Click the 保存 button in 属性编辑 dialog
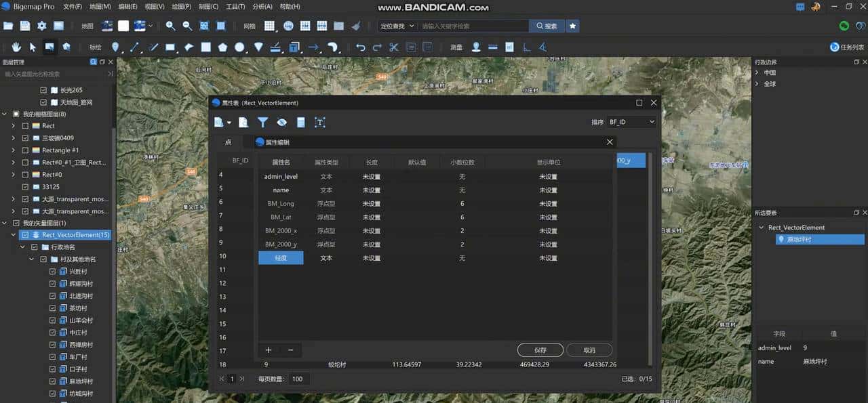The image size is (868, 403). 539,350
